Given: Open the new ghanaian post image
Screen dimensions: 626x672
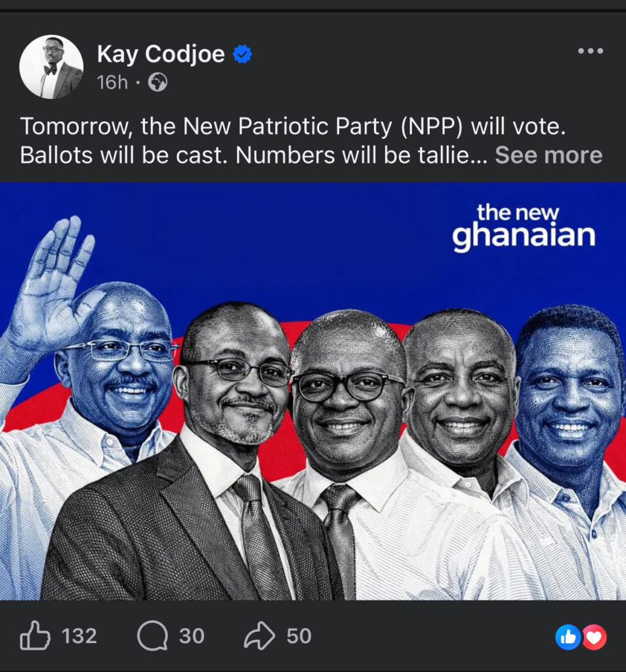Looking at the screenshot, I should click(313, 391).
